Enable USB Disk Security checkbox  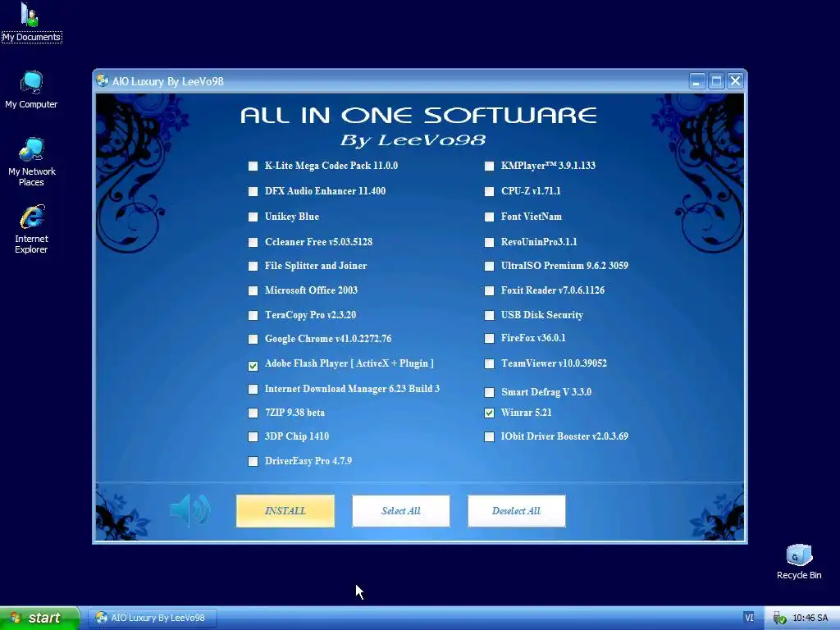point(489,316)
